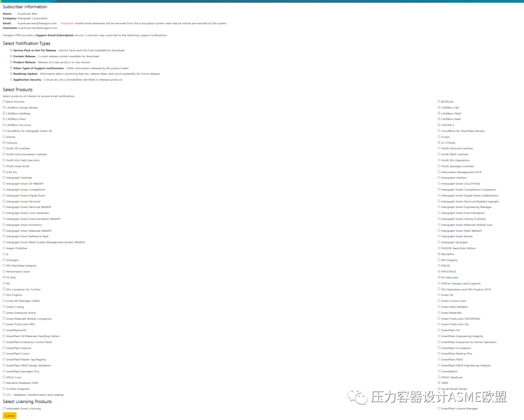Viewport: 524px width, 420px height.
Task: Uncheck CADWorx Plant product
Action: (x=4, y=119)
